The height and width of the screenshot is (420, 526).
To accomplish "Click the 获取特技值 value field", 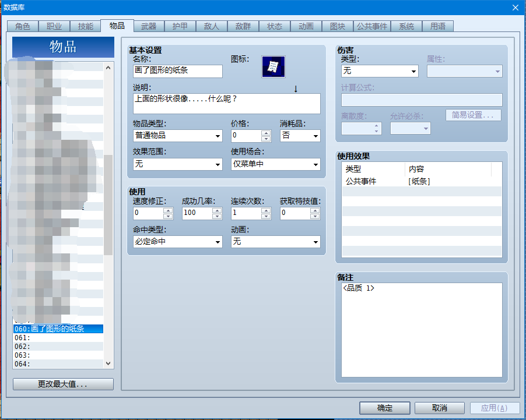I will click(x=295, y=213).
